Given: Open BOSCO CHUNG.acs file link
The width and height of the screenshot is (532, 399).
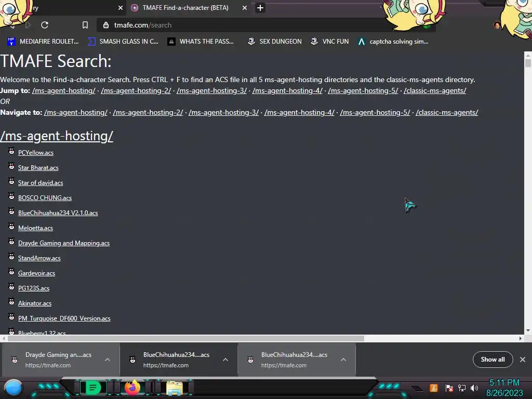Looking at the screenshot, I should coord(45,198).
